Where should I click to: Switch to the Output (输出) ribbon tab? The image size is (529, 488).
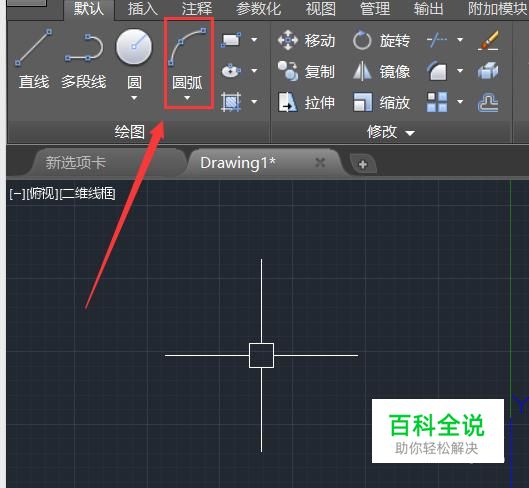click(x=428, y=9)
